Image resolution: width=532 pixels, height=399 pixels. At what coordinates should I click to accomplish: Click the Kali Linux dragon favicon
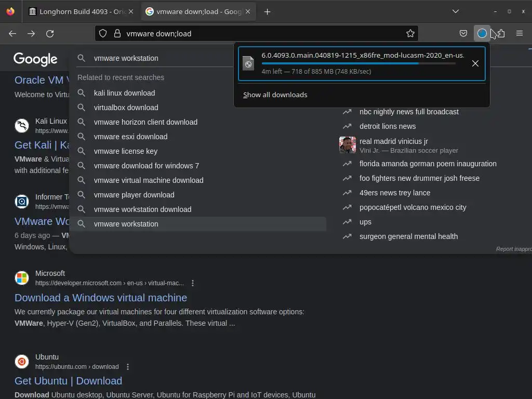22,126
